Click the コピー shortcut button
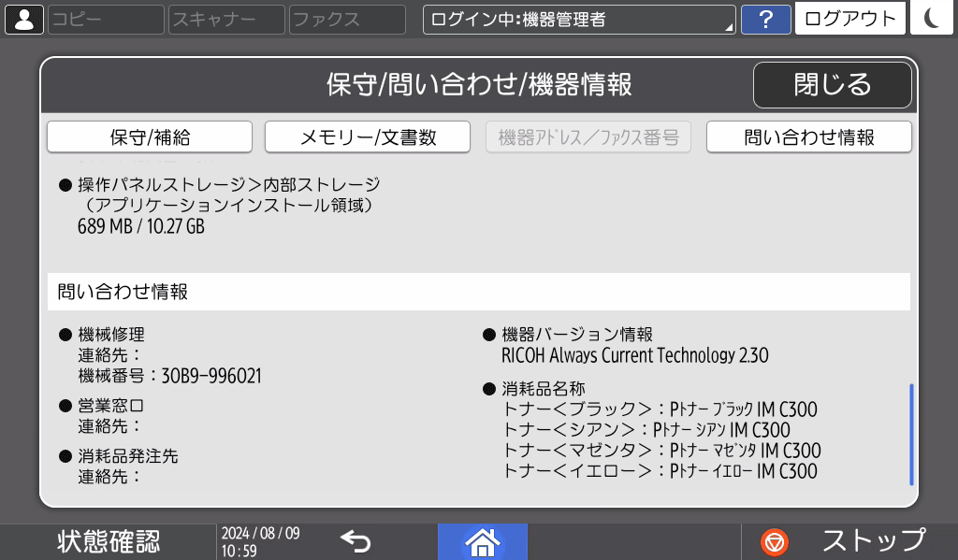Screen dimensions: 958x560 [x=105, y=20]
